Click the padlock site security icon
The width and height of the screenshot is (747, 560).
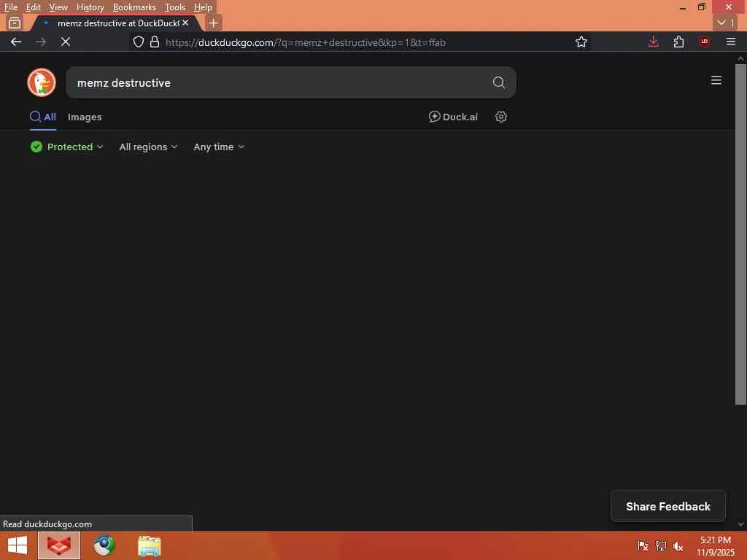155,42
